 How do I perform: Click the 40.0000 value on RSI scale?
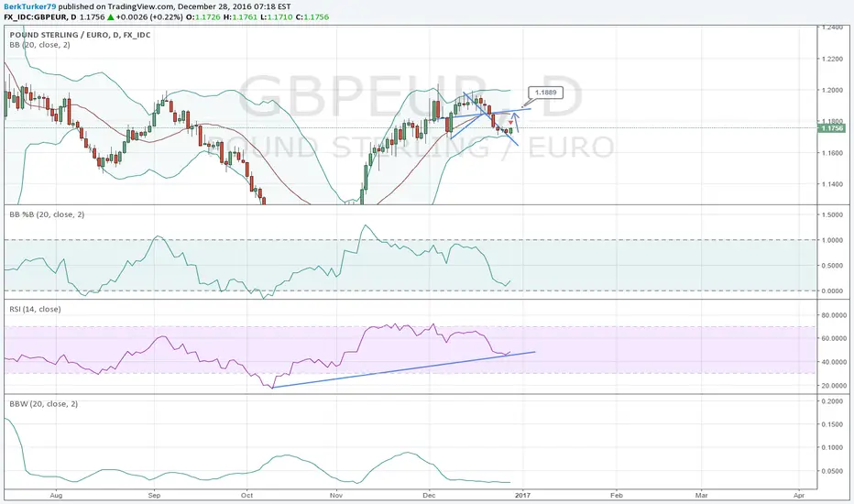click(x=834, y=362)
